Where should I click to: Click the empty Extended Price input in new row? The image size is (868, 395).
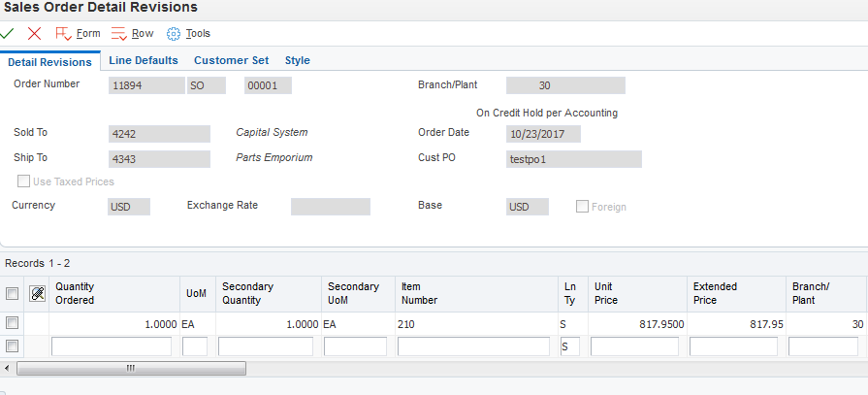click(x=733, y=346)
